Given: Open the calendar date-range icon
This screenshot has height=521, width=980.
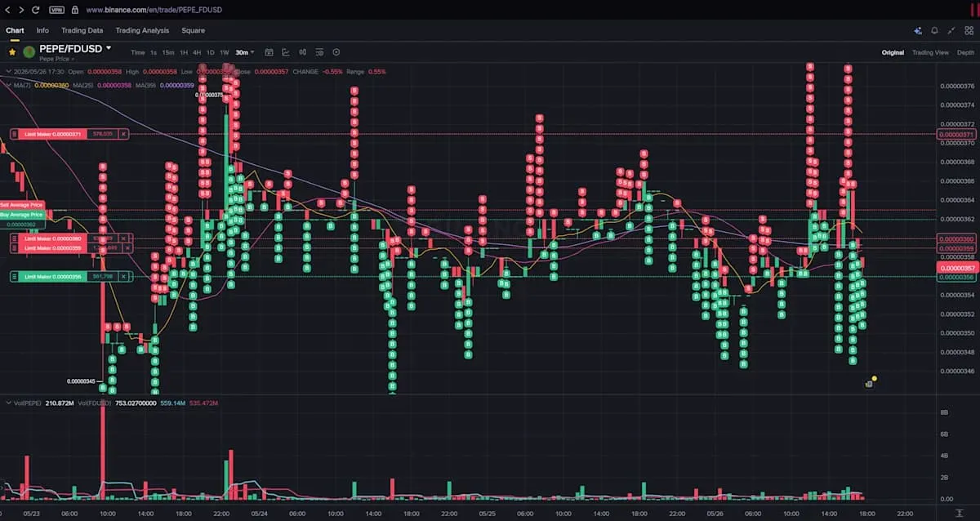Looking at the screenshot, I should pyautogui.click(x=269, y=52).
